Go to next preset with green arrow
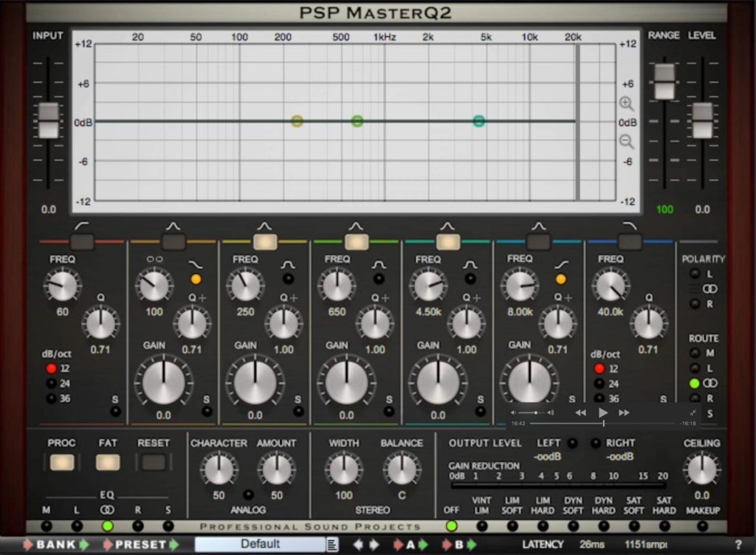This screenshot has height=555, width=756. pos(172,545)
